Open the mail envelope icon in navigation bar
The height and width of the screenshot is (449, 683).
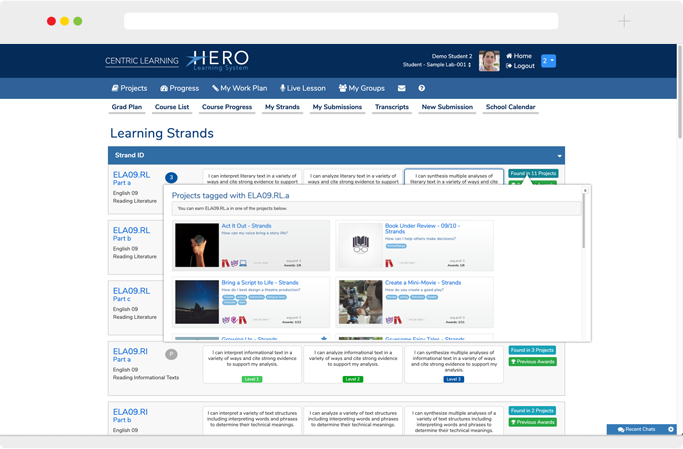402,88
